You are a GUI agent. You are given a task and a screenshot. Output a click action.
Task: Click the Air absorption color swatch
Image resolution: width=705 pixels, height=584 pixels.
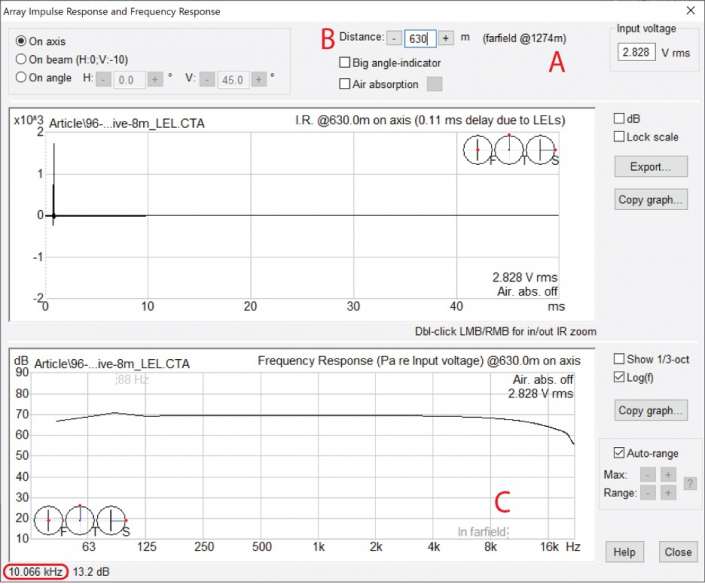pos(434,84)
